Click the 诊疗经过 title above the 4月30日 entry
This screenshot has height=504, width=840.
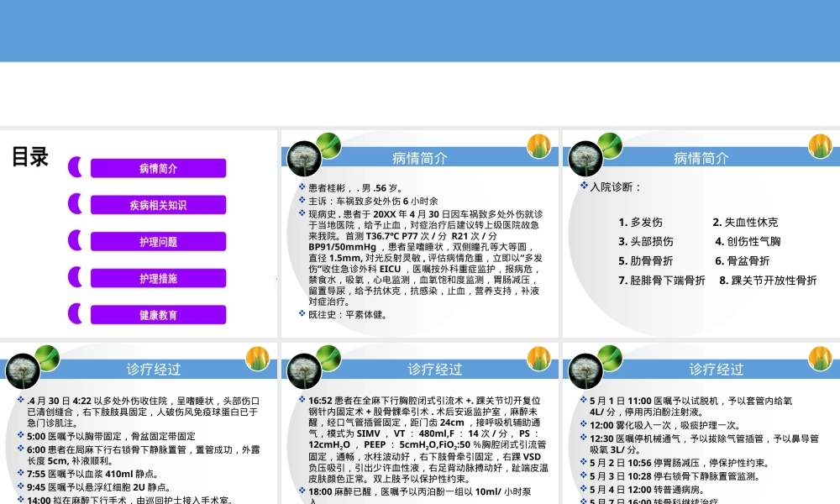pos(153,370)
